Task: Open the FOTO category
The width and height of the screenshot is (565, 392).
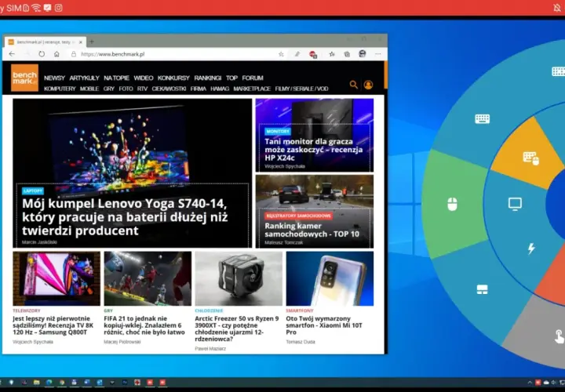Action: coord(126,89)
